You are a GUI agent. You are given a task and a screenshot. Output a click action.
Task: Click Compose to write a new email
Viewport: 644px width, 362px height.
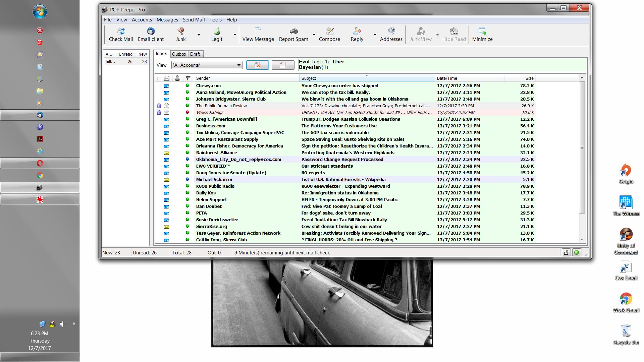click(329, 35)
